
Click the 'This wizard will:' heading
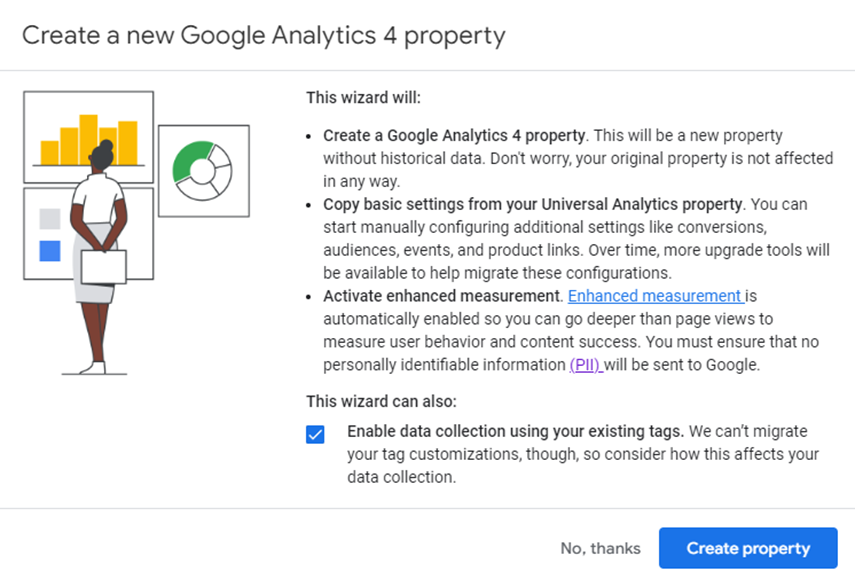click(363, 98)
